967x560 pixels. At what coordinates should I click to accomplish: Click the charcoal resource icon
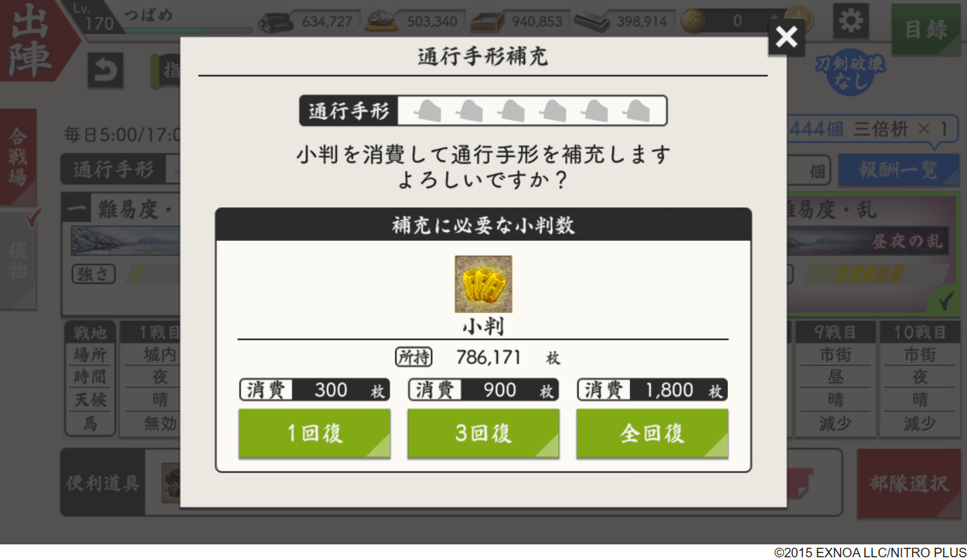click(276, 22)
